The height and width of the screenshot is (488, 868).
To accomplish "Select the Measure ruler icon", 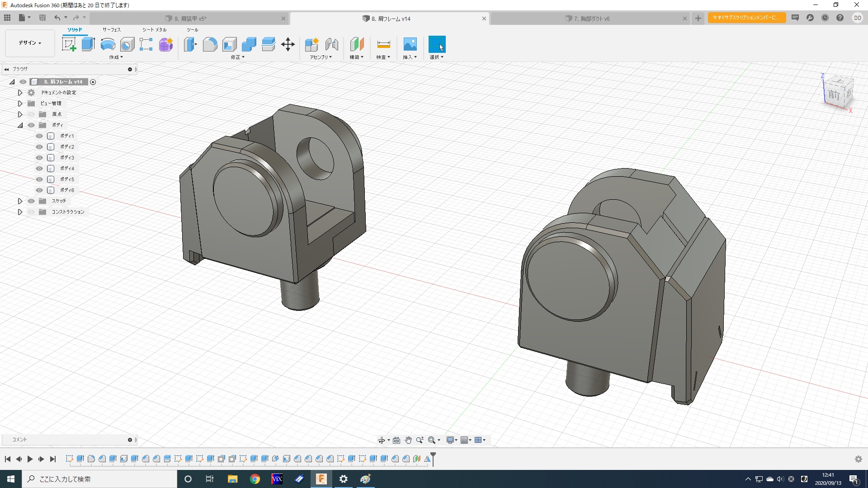I will point(383,44).
